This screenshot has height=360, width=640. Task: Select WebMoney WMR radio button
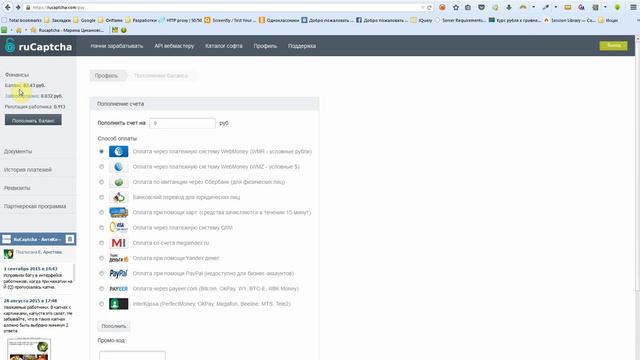pos(102,151)
